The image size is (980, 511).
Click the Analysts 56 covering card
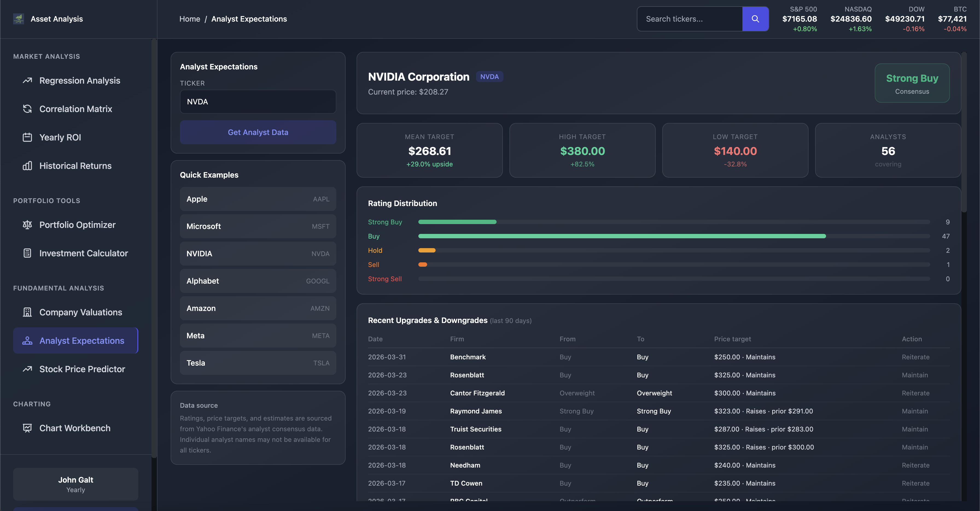(888, 150)
